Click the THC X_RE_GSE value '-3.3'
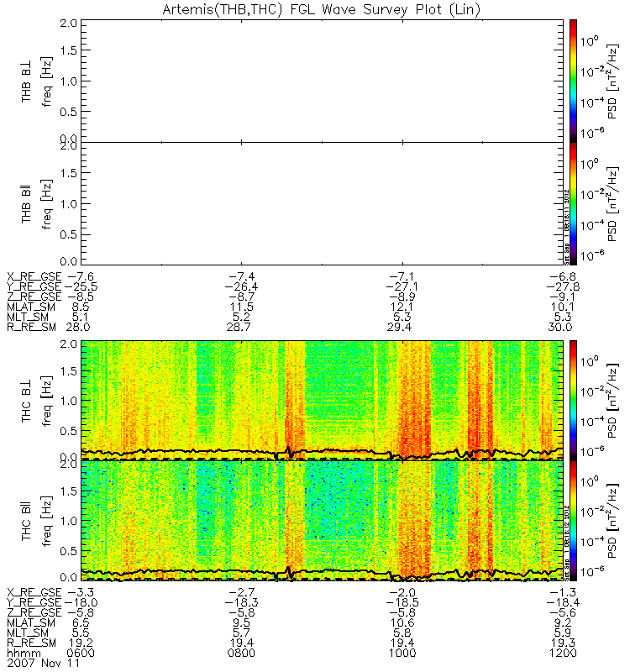 pos(81,593)
